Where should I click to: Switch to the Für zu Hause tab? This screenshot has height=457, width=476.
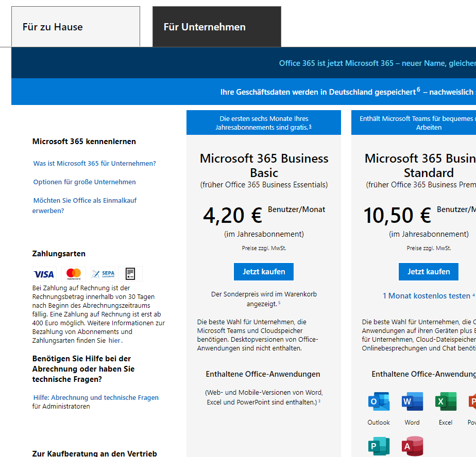76,27
